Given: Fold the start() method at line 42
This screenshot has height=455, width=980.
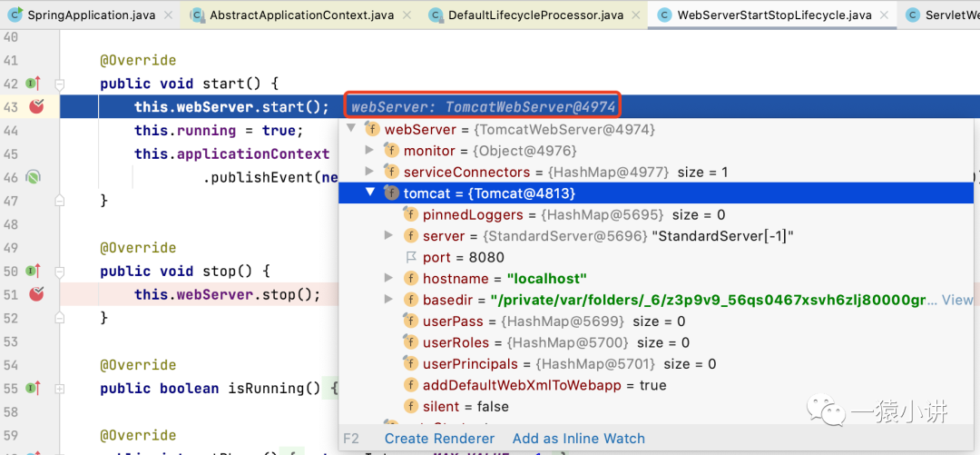Looking at the screenshot, I should (x=59, y=84).
